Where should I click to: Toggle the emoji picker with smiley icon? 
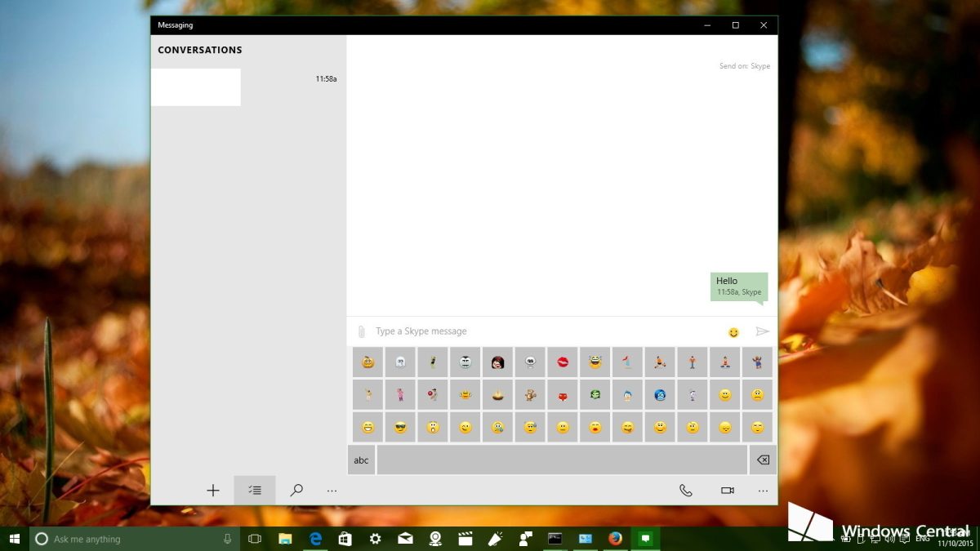[x=733, y=331]
